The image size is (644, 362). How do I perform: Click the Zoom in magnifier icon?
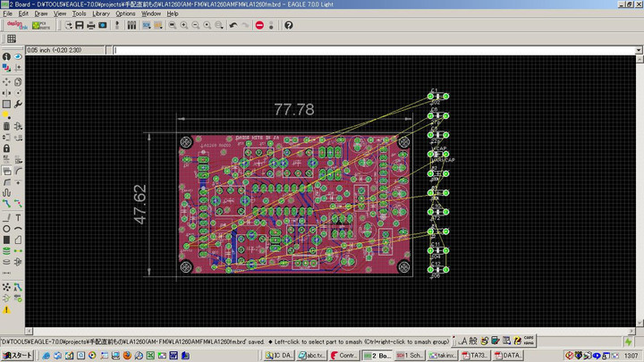pyautogui.click(x=183, y=25)
